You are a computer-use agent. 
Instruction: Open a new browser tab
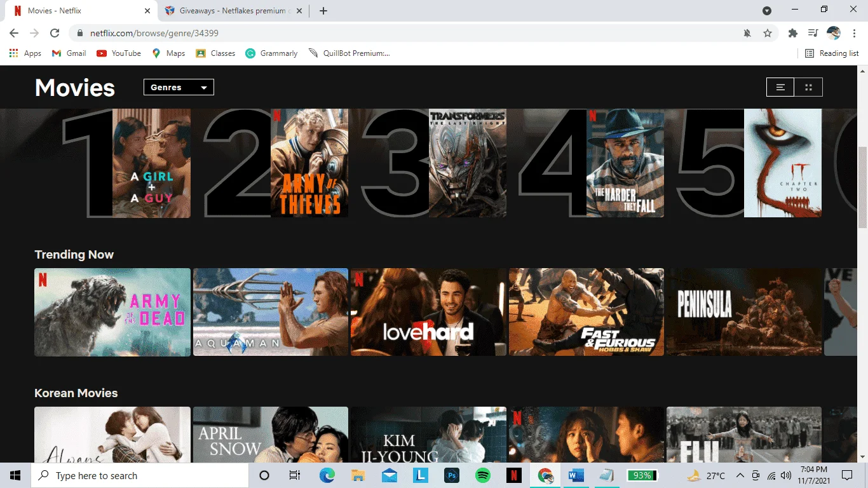pos(323,11)
